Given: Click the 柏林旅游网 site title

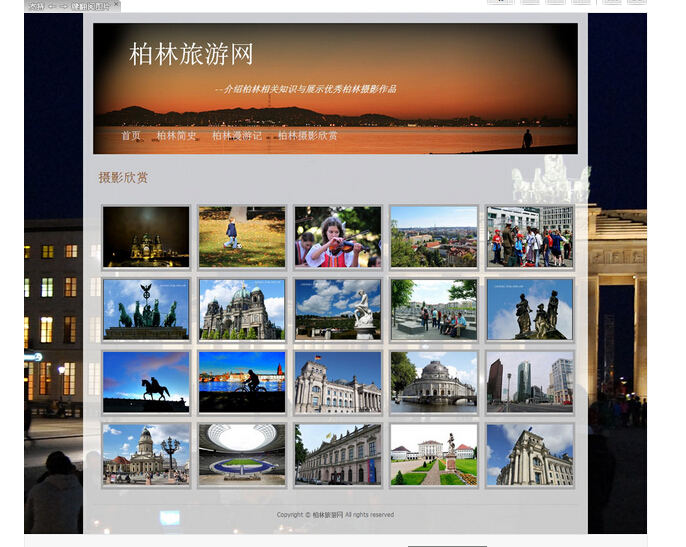Looking at the screenshot, I should tap(191, 55).
